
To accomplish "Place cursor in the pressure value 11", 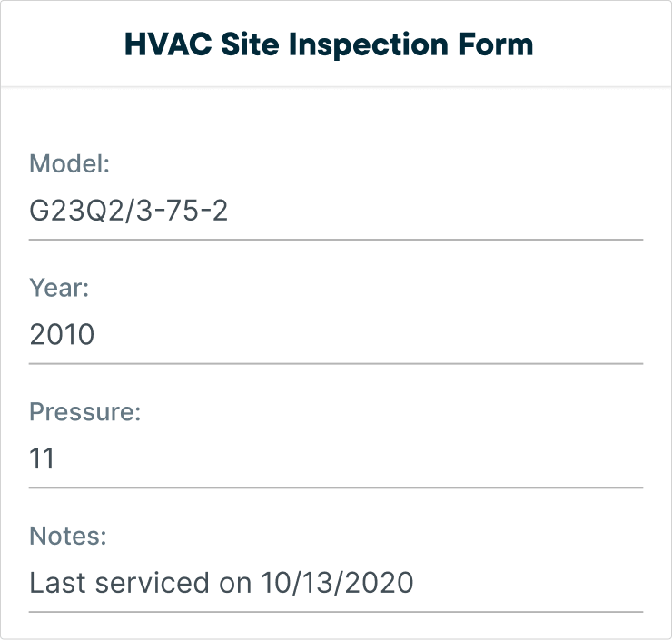I will pos(42,458).
